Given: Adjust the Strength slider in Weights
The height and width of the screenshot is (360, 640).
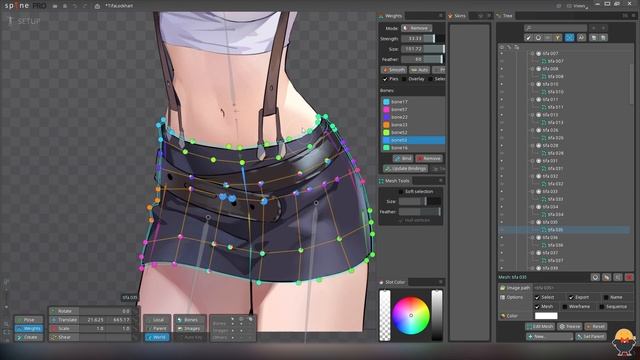Looking at the screenshot, I should [x=422, y=38].
